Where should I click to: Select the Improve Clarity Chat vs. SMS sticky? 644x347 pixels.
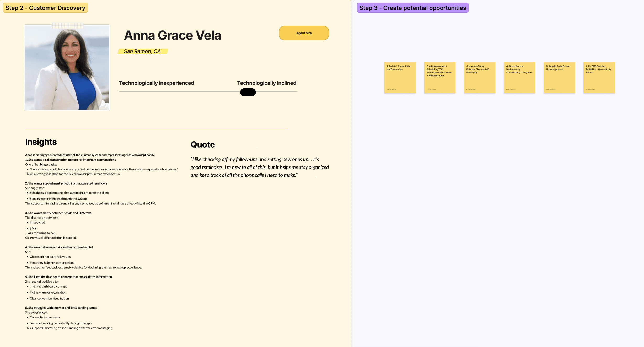tap(479, 78)
